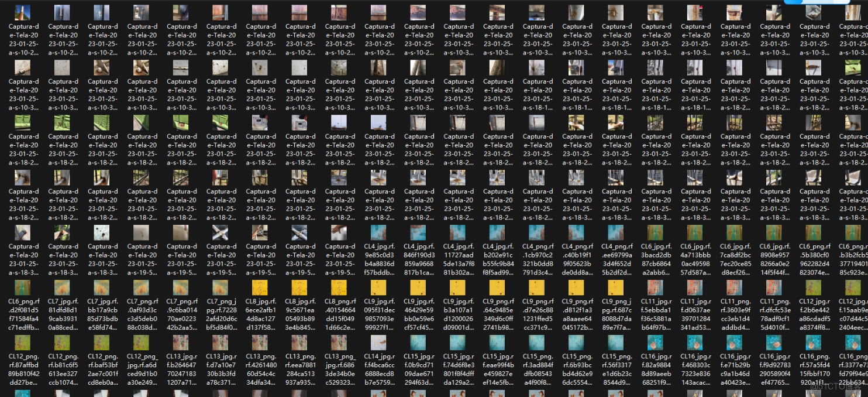Select image CL16_jpg.rf.f9d92783
Viewport: 868px width, 397px height.
(x=774, y=343)
